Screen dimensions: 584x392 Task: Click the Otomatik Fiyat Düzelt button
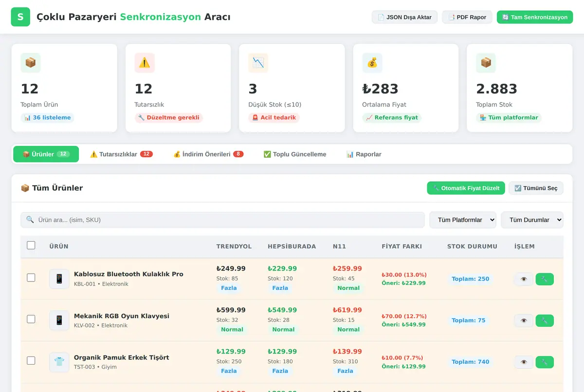click(x=466, y=188)
